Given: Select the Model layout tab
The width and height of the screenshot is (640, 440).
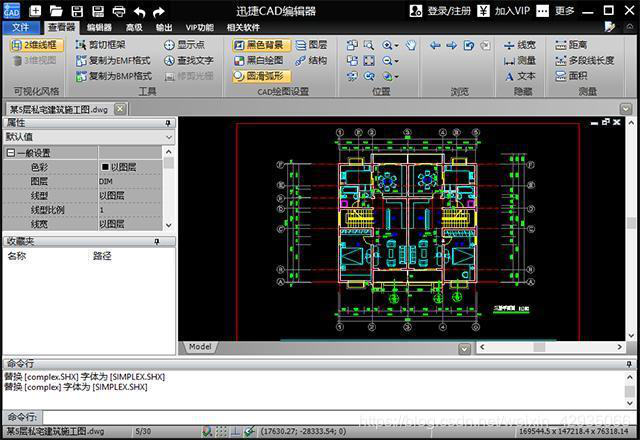Looking at the screenshot, I should 200,347.
